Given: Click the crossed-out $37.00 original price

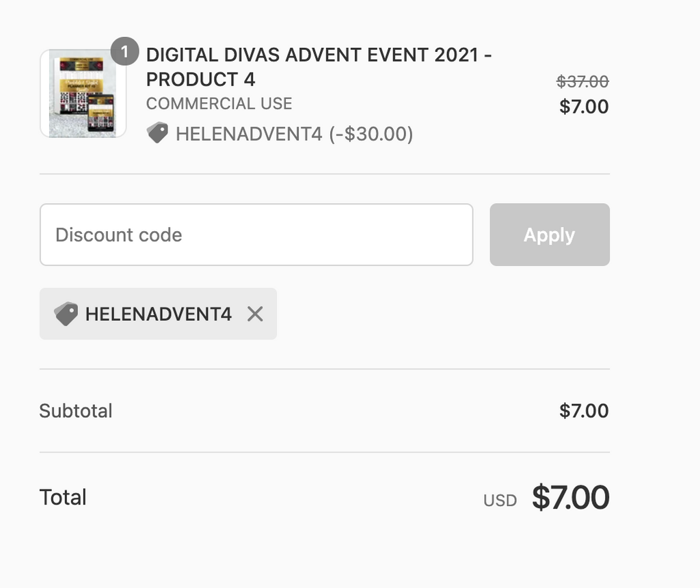Looking at the screenshot, I should (x=582, y=82).
